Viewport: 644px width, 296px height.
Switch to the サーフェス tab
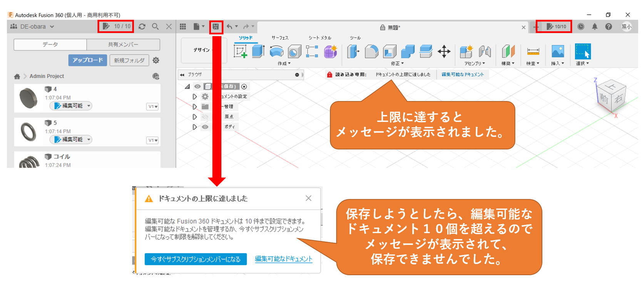tap(280, 38)
